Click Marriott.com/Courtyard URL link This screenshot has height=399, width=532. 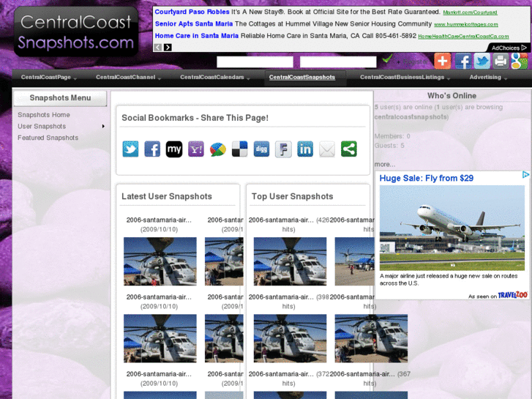point(470,12)
